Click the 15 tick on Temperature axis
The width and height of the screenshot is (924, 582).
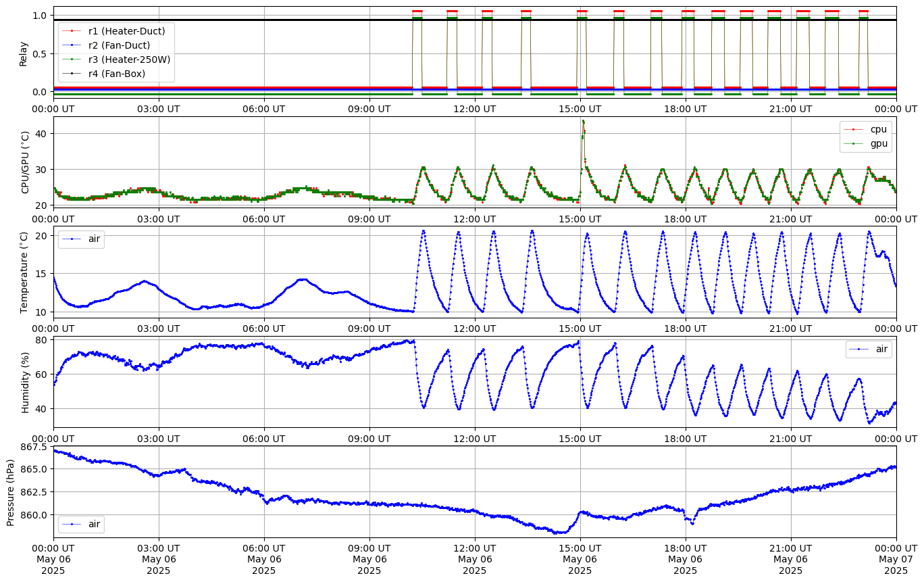click(x=42, y=274)
